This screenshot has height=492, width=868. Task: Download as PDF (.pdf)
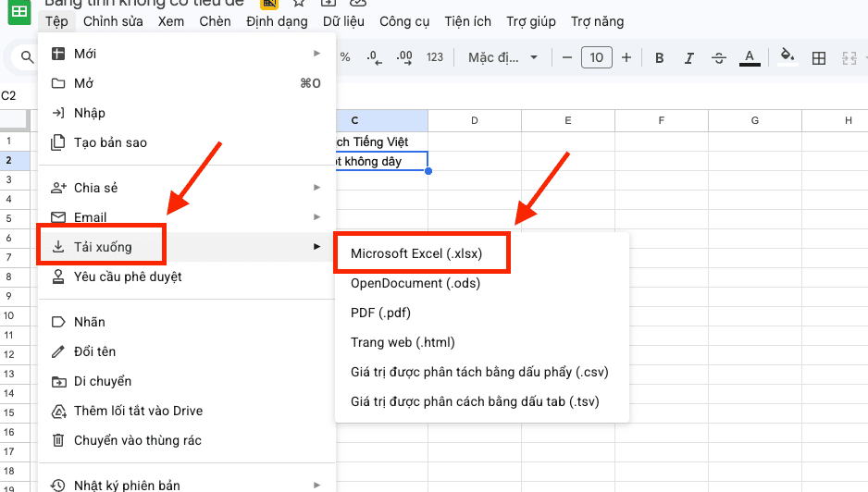coord(482,313)
